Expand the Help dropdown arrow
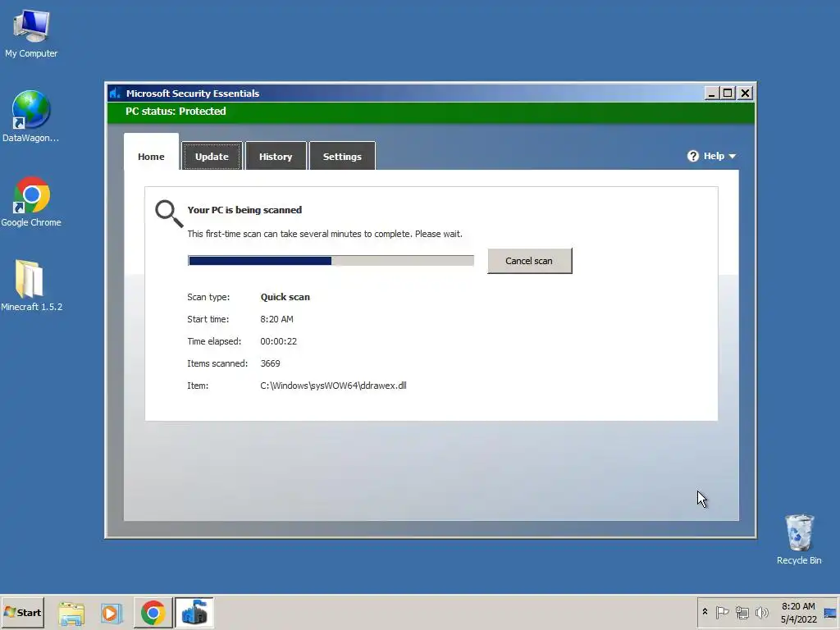 733,157
